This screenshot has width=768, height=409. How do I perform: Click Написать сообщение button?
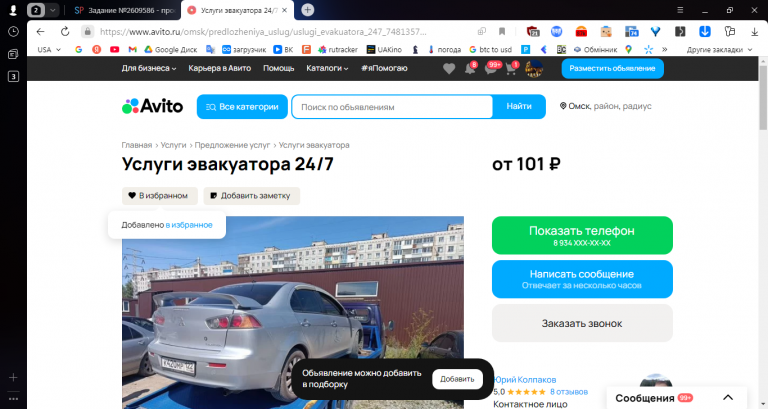pos(582,279)
